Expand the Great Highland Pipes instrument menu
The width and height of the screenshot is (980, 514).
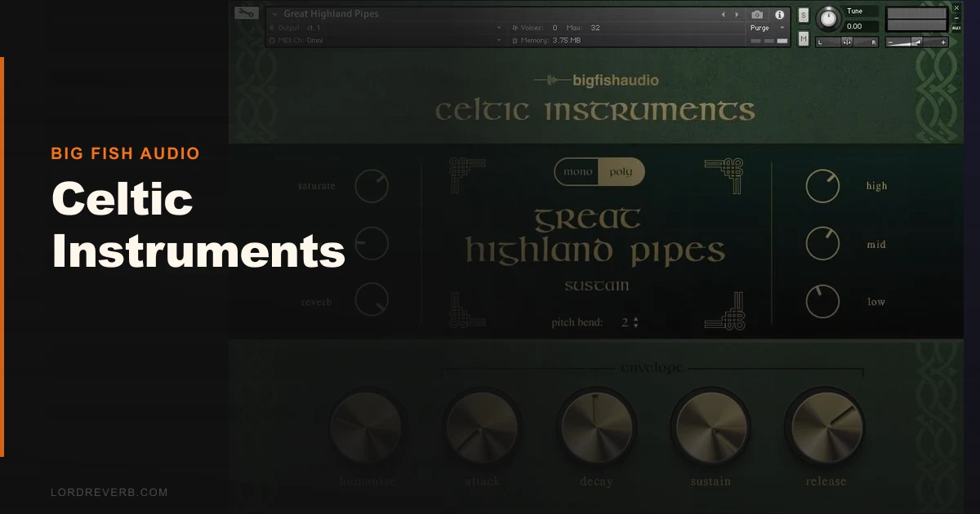[x=276, y=14]
